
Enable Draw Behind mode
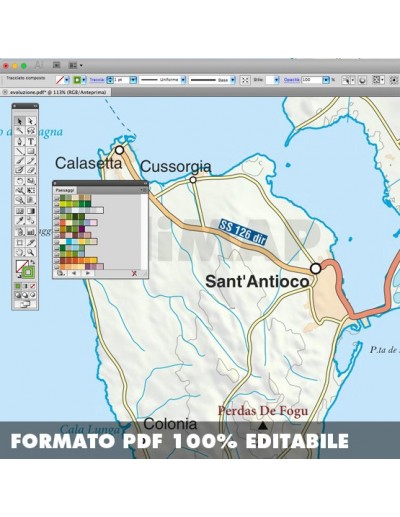coord(25,295)
